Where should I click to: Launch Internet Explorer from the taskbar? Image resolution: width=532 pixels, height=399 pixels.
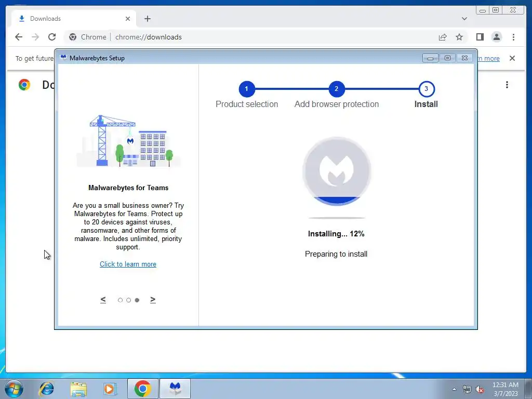click(x=46, y=389)
